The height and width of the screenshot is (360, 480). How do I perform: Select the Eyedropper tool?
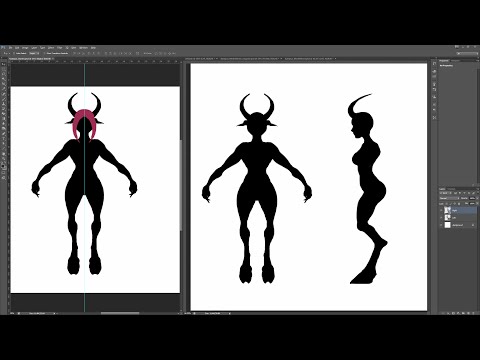pos(4,88)
